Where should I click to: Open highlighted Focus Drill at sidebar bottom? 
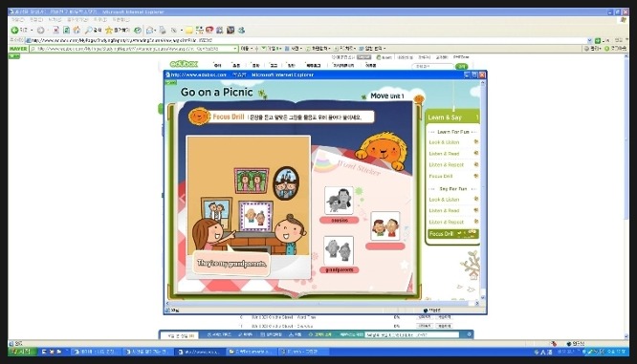point(453,234)
